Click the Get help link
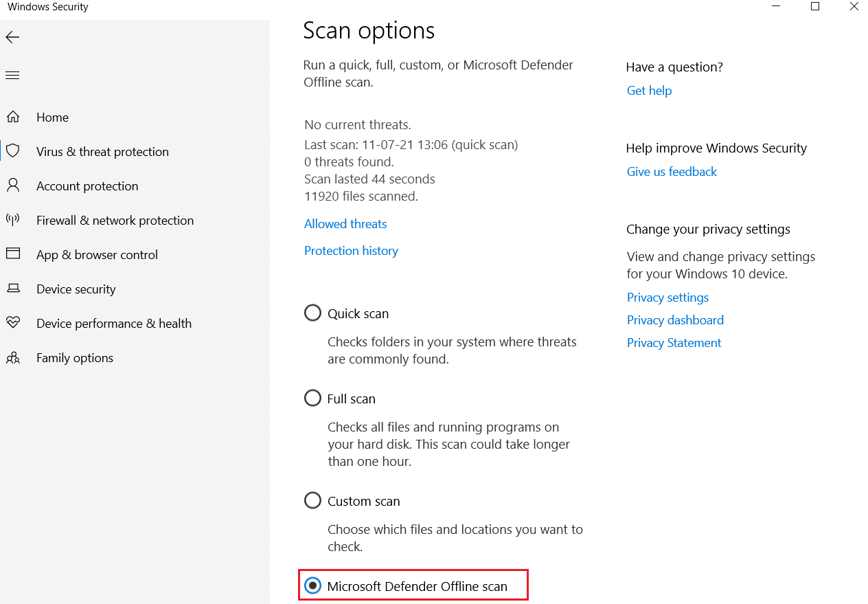Viewport: 868px width, 604px height. (x=648, y=90)
